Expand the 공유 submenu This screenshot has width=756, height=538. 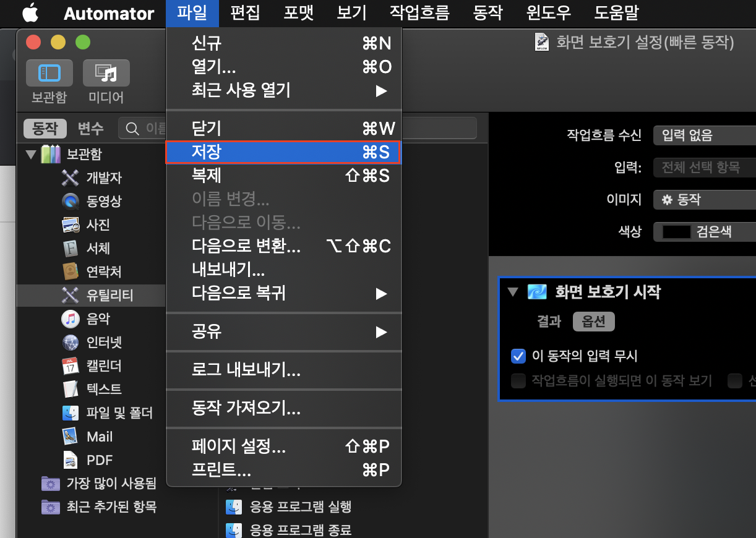pos(285,332)
